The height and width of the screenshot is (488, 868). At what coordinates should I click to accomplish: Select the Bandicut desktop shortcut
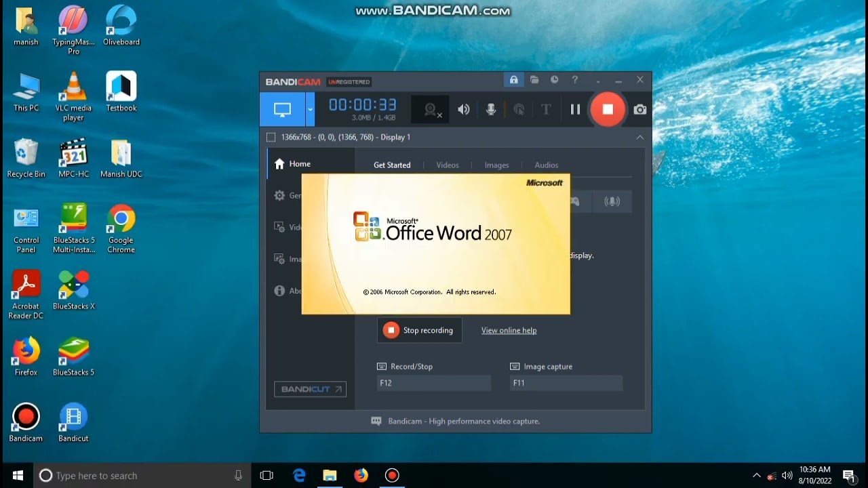pyautogui.click(x=73, y=423)
